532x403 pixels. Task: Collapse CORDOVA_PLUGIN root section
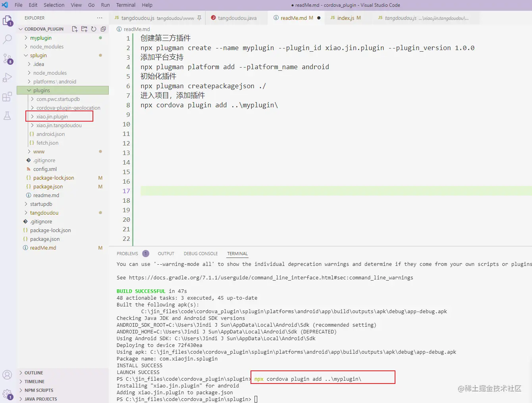pos(44,29)
